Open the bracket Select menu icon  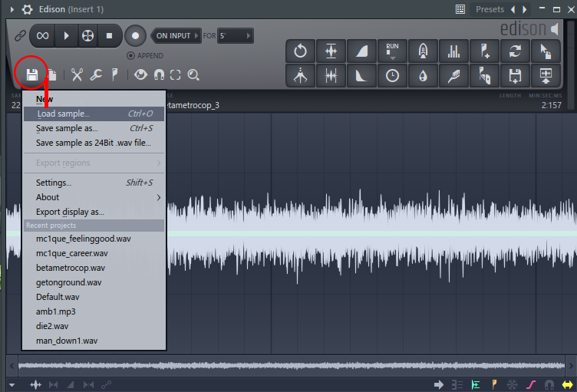click(x=176, y=74)
